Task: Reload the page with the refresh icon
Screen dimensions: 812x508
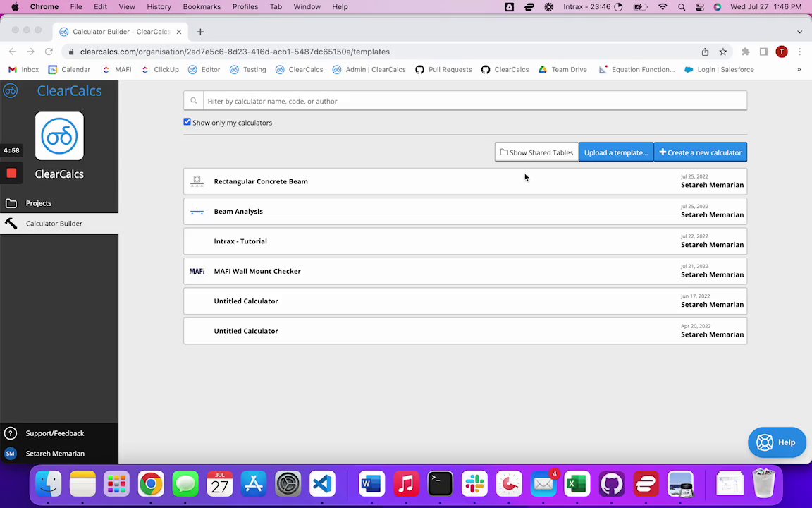Action: 49,52
